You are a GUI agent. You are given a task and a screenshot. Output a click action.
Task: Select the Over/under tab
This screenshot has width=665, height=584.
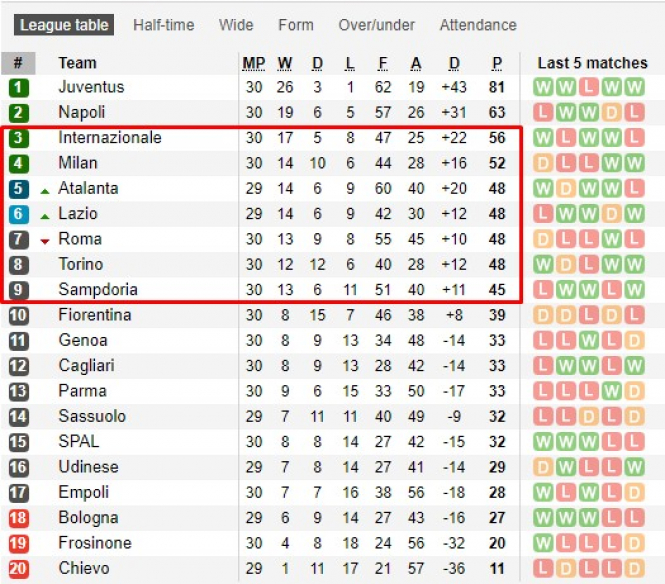[377, 25]
